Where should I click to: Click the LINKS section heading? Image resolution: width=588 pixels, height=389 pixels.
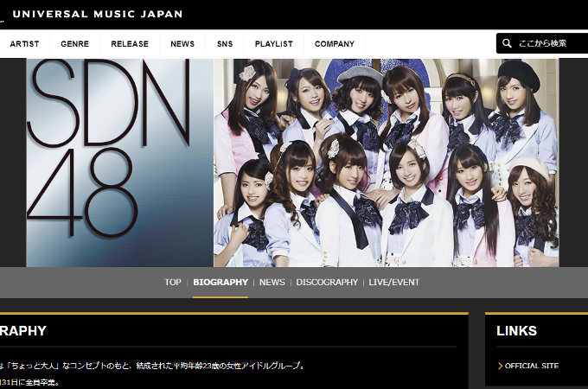517,330
